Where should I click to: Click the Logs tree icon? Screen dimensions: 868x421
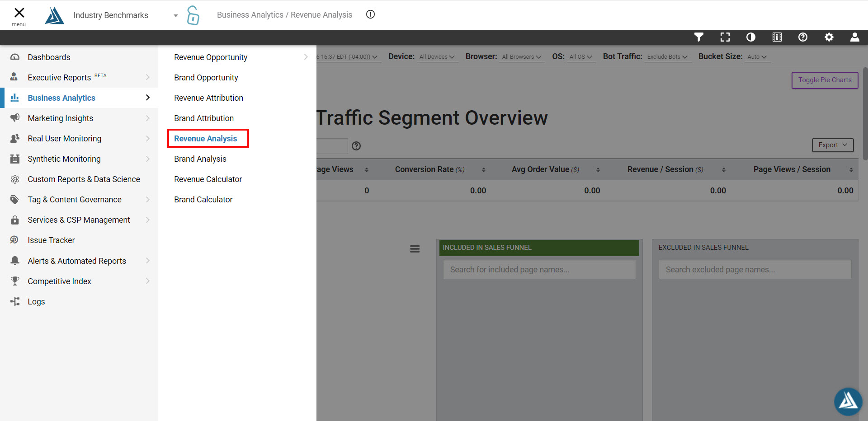[x=15, y=301]
